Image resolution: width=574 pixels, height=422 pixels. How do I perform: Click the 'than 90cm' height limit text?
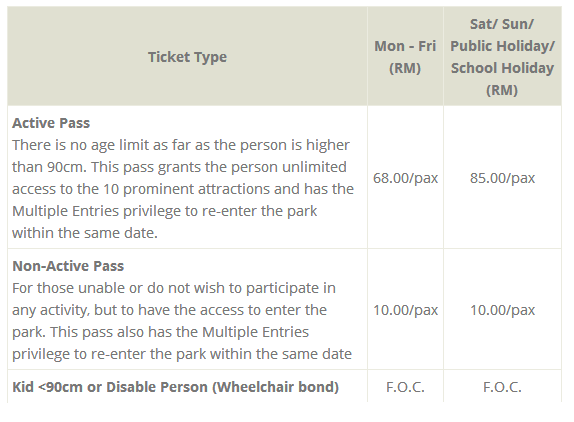click(x=49, y=167)
